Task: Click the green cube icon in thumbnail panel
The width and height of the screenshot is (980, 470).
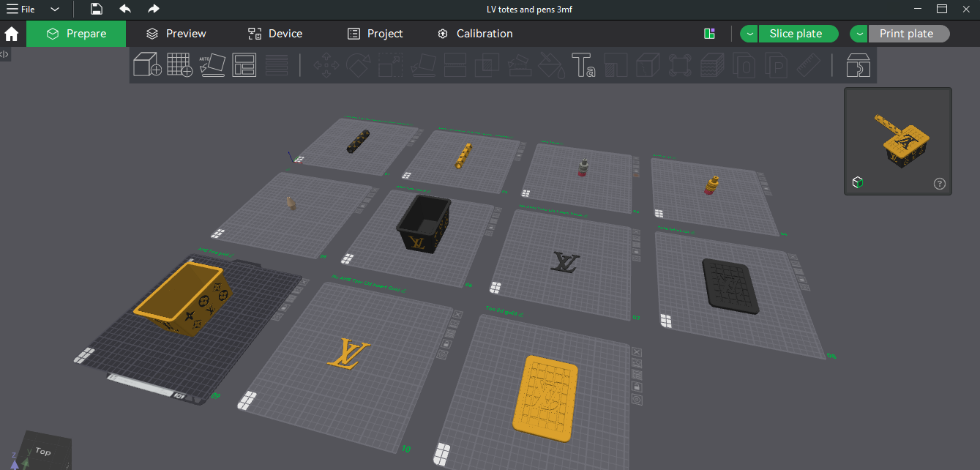Action: (857, 182)
